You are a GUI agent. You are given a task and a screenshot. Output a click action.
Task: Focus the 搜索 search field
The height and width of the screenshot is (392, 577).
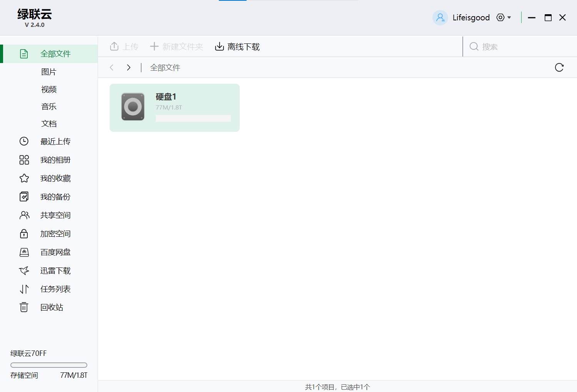[x=519, y=47]
